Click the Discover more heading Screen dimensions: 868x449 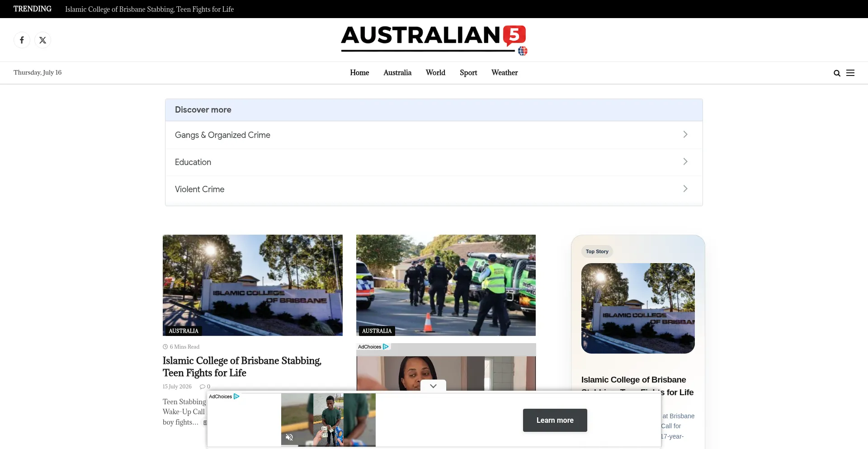[203, 110]
